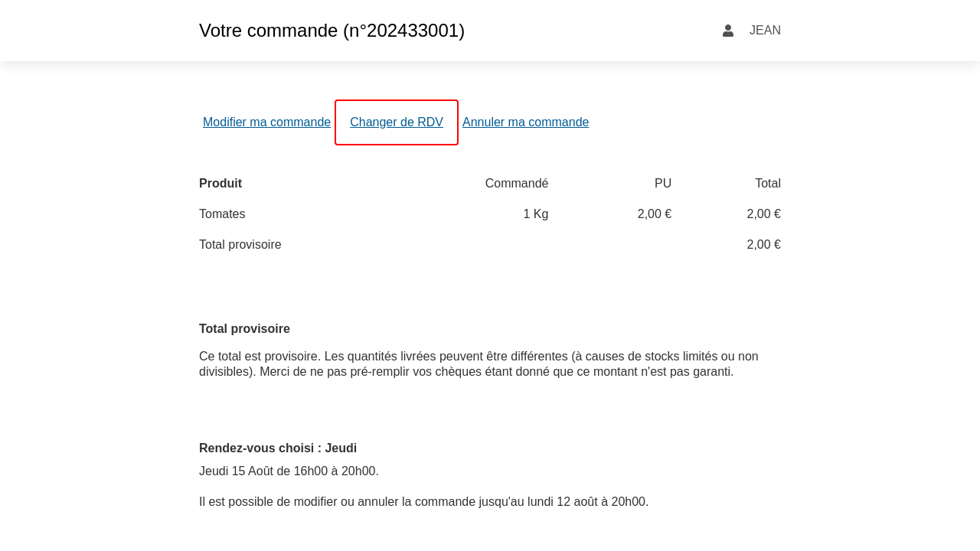Click the Commandé column header

click(516, 184)
